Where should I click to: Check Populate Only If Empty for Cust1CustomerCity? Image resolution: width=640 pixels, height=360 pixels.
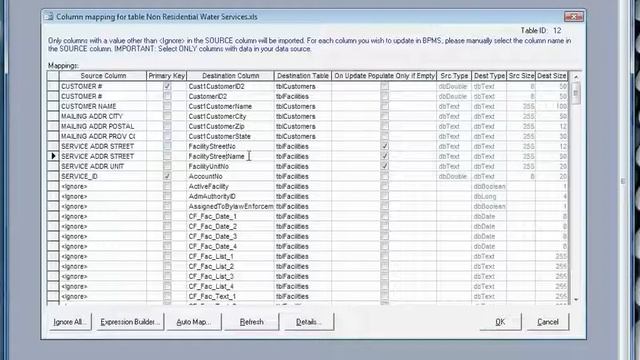coord(384,116)
